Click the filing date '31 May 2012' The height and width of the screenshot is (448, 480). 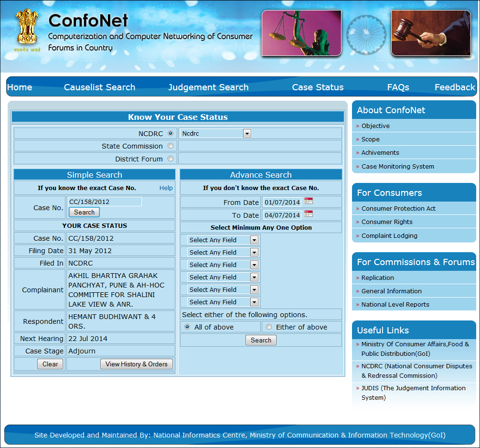click(90, 251)
